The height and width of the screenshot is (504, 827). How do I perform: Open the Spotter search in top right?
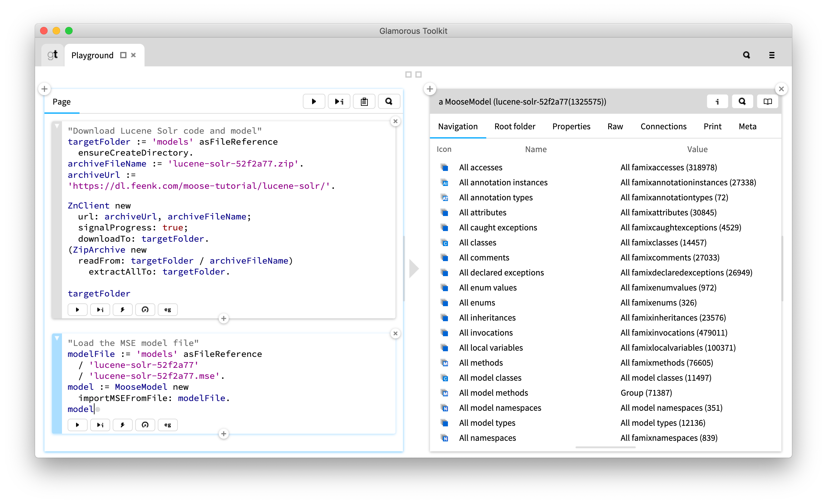746,55
